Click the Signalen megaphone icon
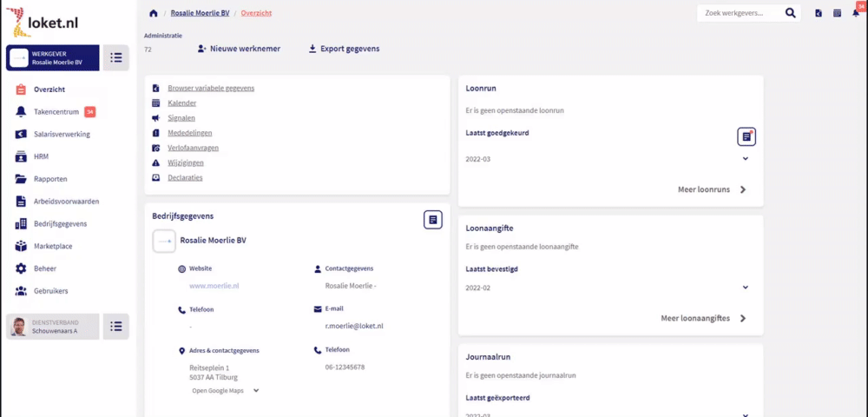868x417 pixels. coord(156,118)
